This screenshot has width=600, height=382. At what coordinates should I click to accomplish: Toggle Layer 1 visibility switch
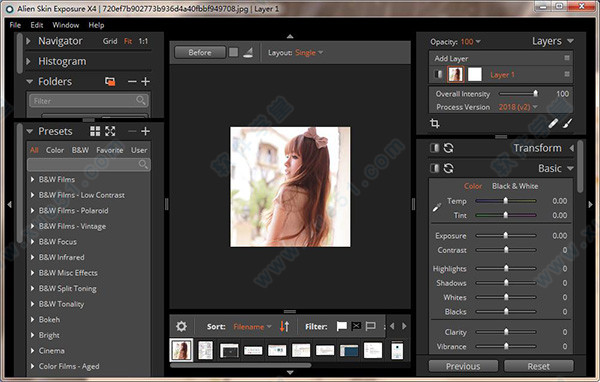coord(438,74)
